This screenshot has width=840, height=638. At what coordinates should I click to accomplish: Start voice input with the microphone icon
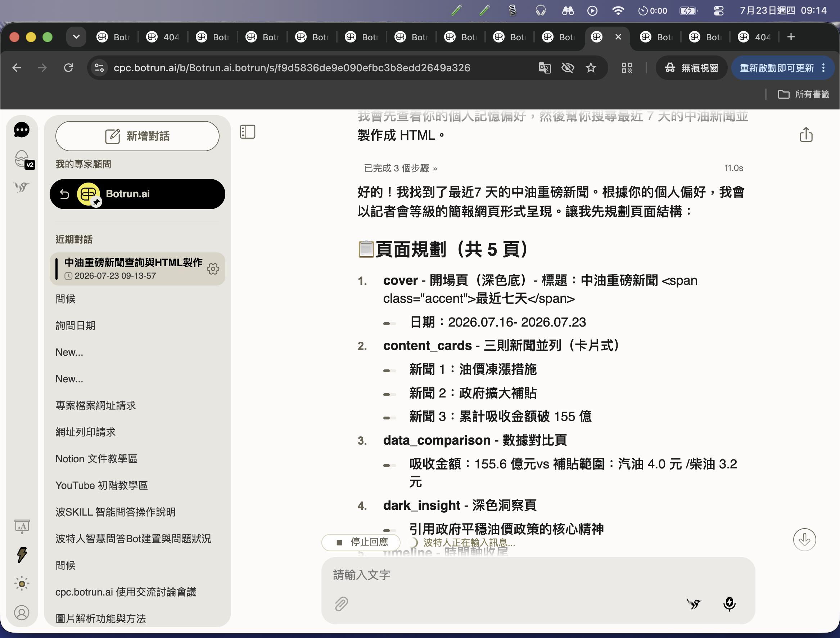tap(729, 603)
